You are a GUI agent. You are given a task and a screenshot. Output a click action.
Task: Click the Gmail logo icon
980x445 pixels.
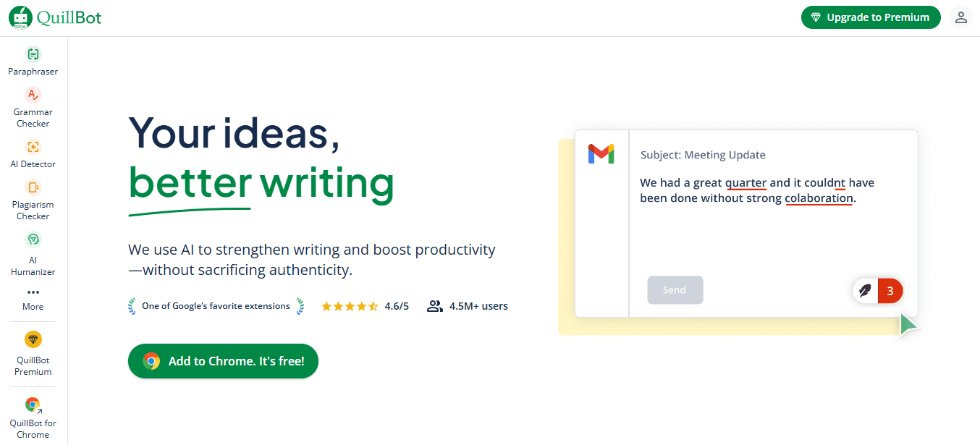pos(601,153)
